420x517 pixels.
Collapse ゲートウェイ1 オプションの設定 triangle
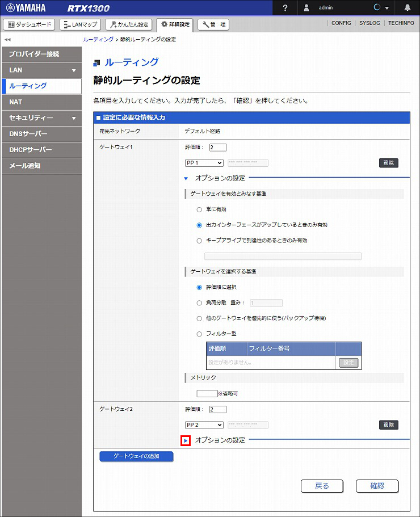tap(186, 178)
